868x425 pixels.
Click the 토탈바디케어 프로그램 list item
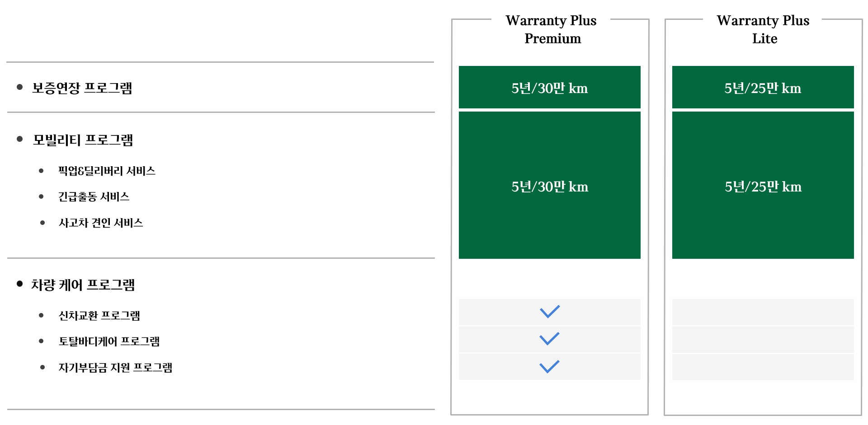coord(109,341)
